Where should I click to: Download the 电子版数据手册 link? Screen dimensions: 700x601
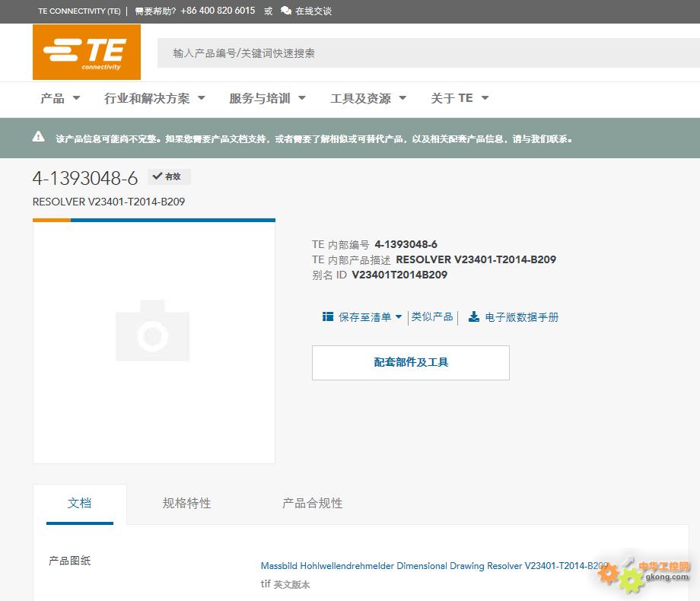521,317
